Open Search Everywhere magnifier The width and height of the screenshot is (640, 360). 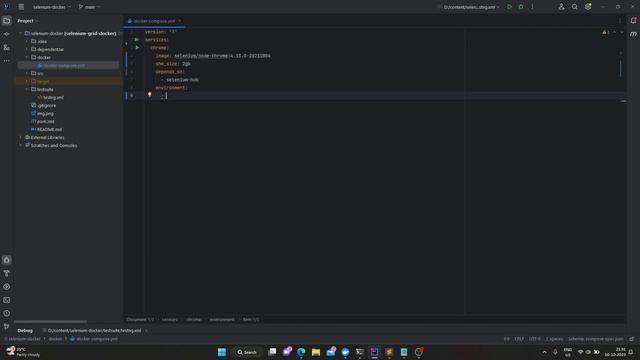click(x=575, y=7)
